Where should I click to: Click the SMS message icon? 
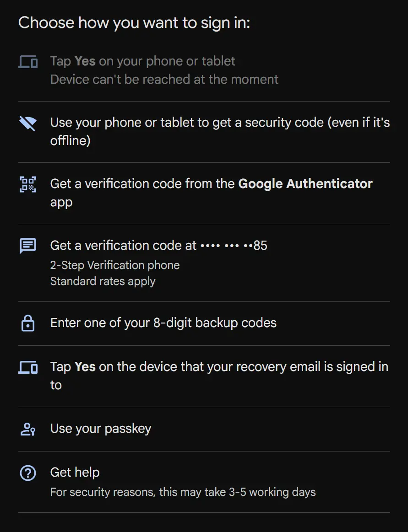tap(28, 246)
